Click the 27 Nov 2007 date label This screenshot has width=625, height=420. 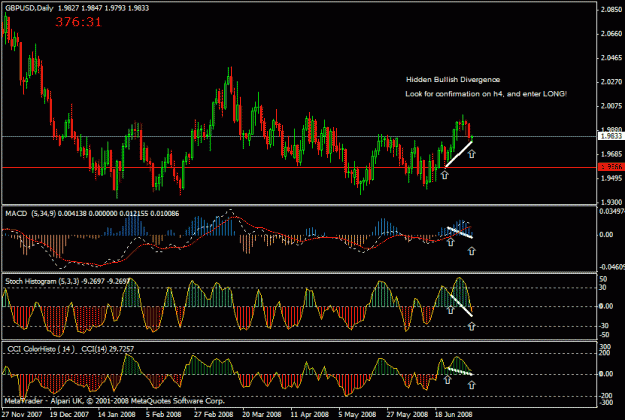(22, 414)
